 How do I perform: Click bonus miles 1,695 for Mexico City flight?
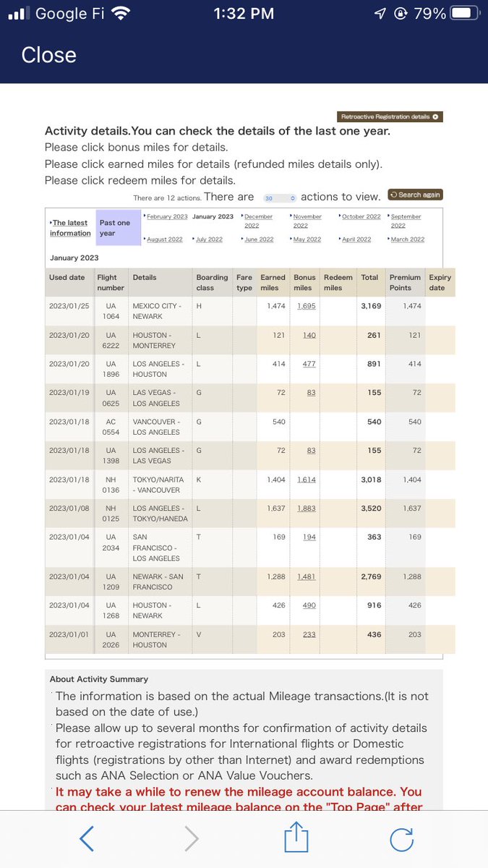(307, 306)
